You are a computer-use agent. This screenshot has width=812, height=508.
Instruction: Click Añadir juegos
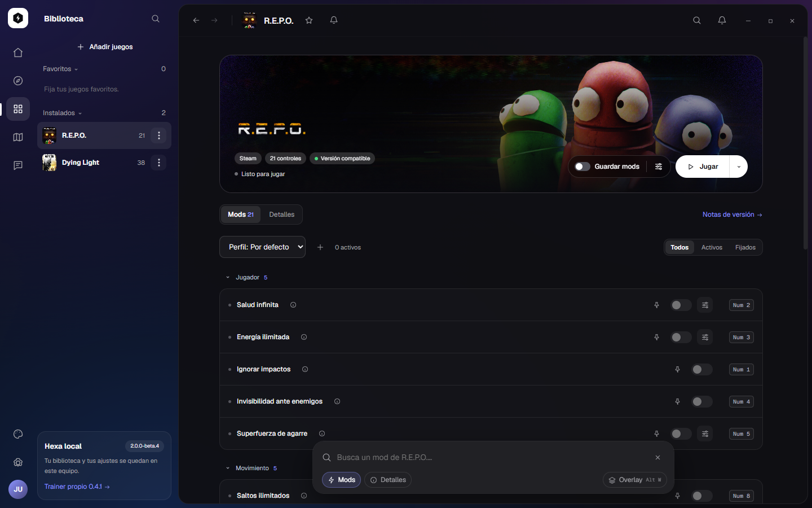pos(105,47)
